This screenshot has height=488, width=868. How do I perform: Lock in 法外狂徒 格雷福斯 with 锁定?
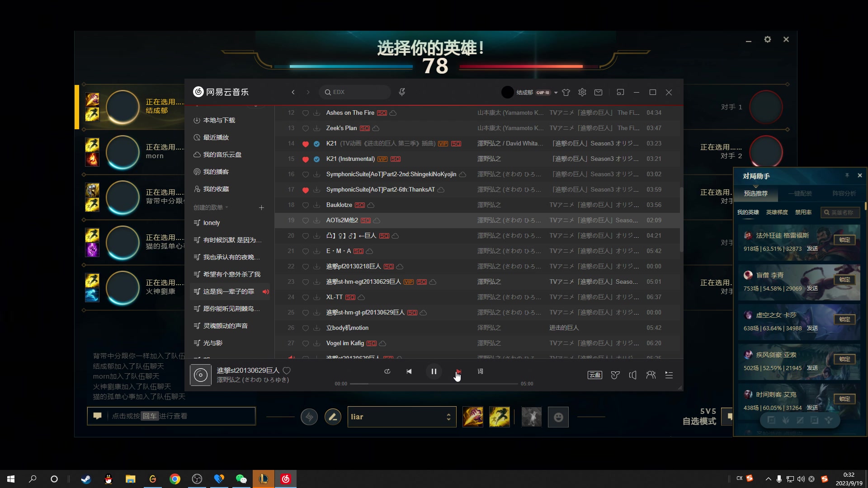[844, 240]
